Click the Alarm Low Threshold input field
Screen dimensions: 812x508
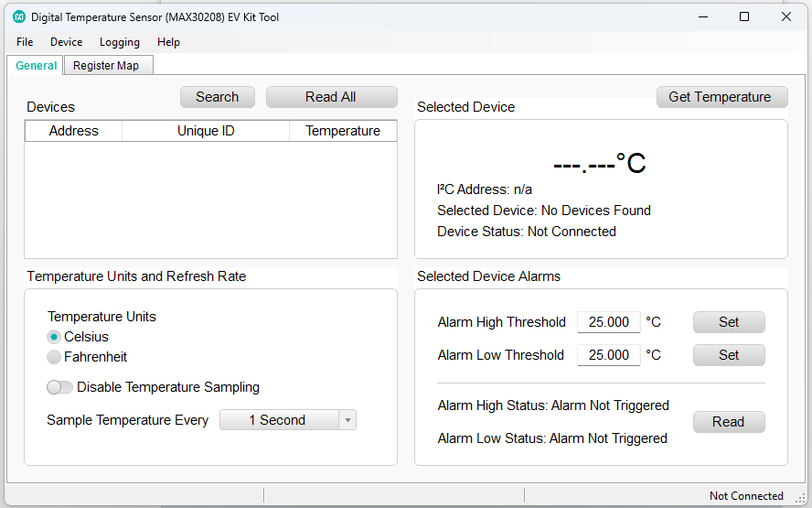point(608,355)
